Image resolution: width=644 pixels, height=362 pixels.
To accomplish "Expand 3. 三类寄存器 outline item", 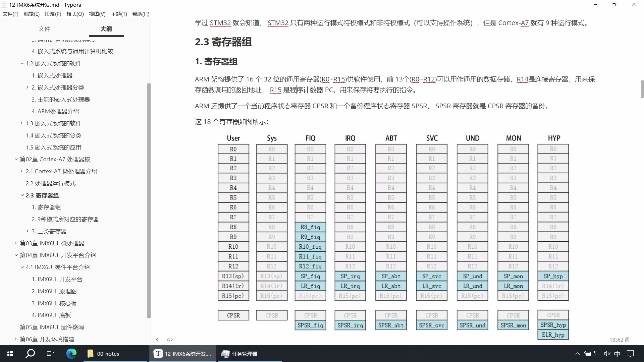I will [28, 231].
